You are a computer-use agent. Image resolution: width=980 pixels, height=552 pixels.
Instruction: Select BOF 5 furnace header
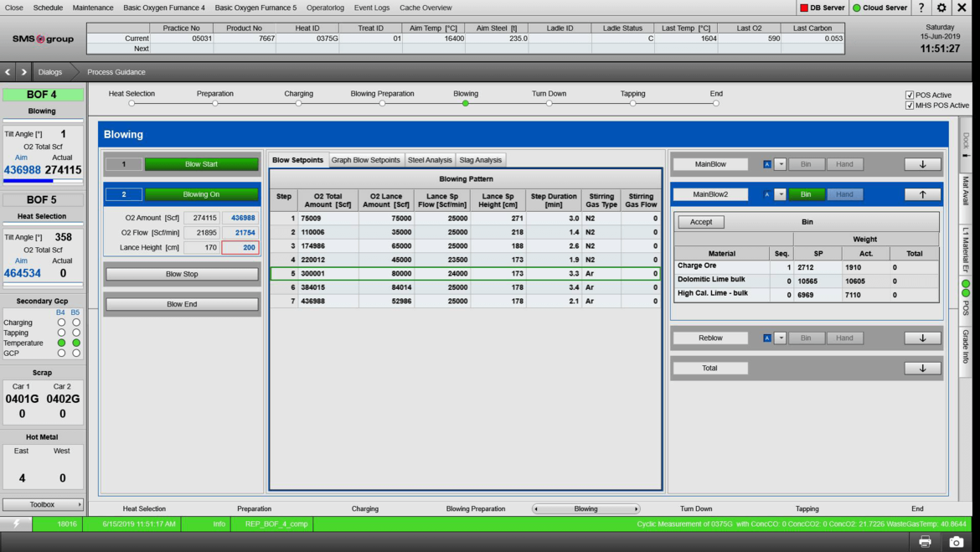tap(43, 200)
